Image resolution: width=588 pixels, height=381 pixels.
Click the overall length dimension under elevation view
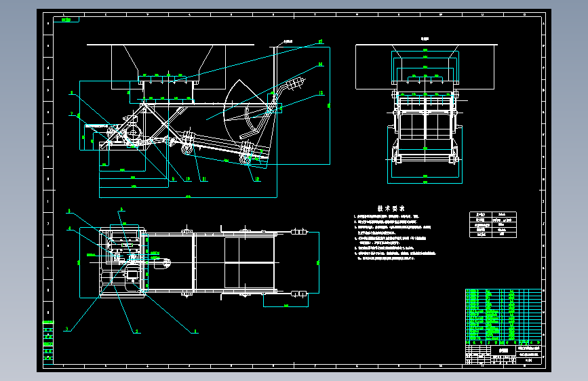click(188, 197)
